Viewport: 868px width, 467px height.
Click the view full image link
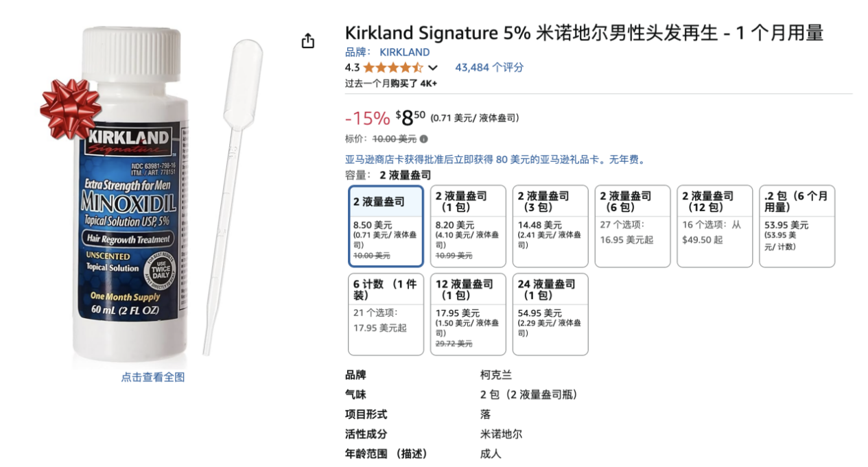click(x=153, y=377)
